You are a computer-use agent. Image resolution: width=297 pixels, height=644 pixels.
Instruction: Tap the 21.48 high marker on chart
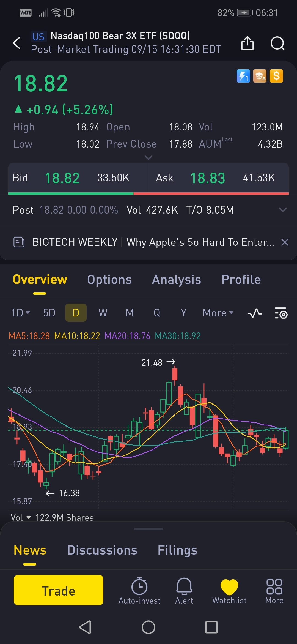[158, 362]
